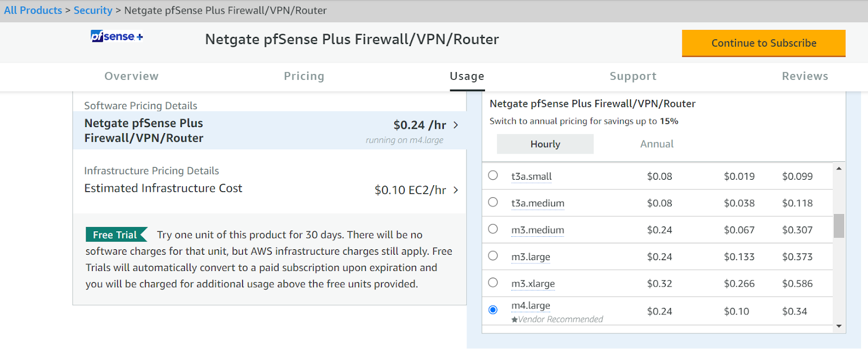Select the m3.xlarge instance radio button

point(493,282)
